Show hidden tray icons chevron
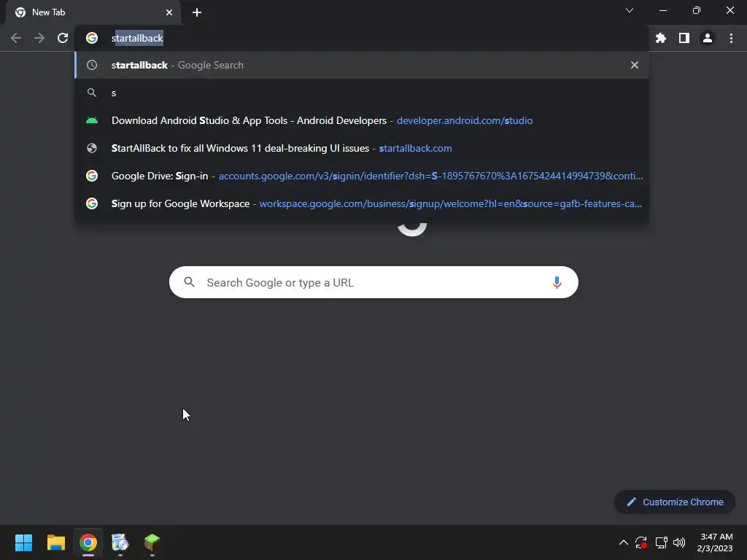Screen dimensions: 747x560 click(623, 542)
